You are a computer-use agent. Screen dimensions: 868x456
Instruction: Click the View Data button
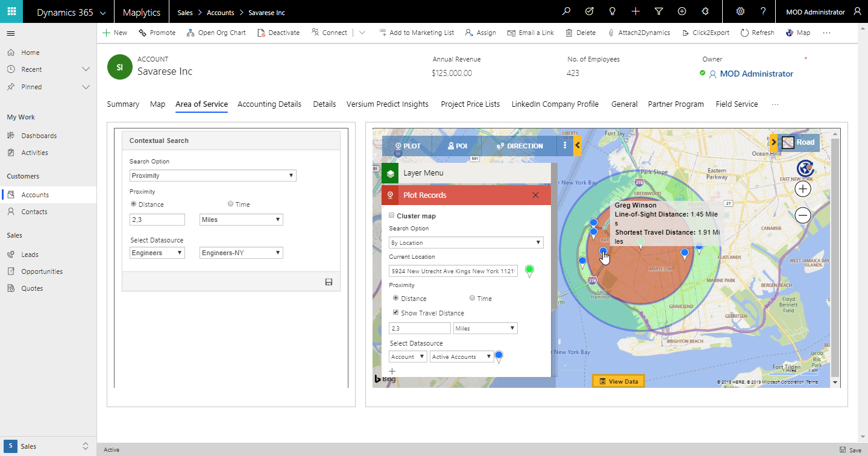coord(618,381)
